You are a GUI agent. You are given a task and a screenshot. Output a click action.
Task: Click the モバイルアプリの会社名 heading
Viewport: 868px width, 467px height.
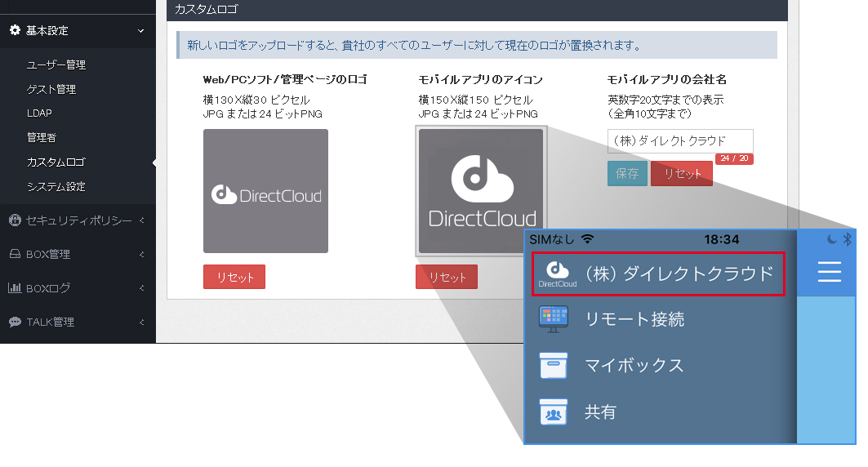(x=666, y=80)
